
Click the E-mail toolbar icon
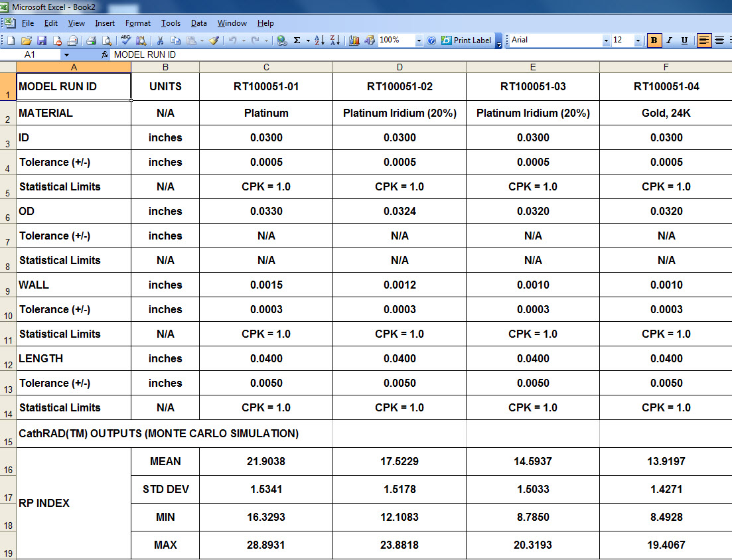coord(72,40)
